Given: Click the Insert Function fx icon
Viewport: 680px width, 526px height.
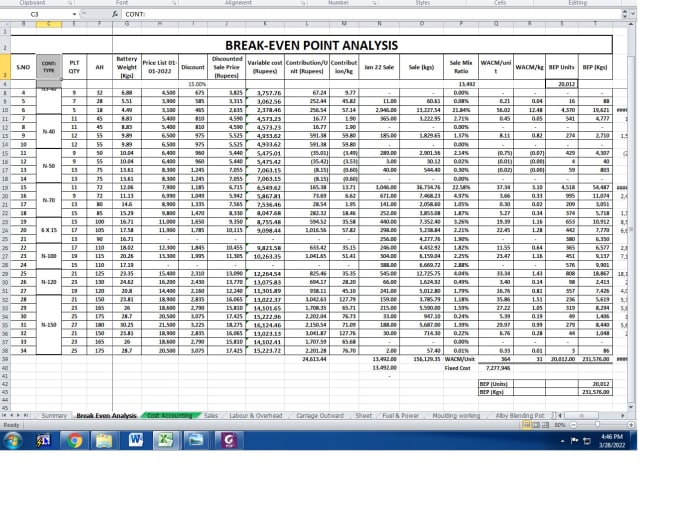Looking at the screenshot, I should [x=115, y=14].
